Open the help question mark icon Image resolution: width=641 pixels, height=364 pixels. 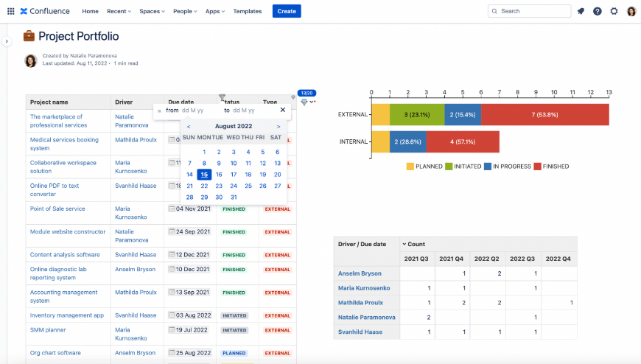(598, 11)
